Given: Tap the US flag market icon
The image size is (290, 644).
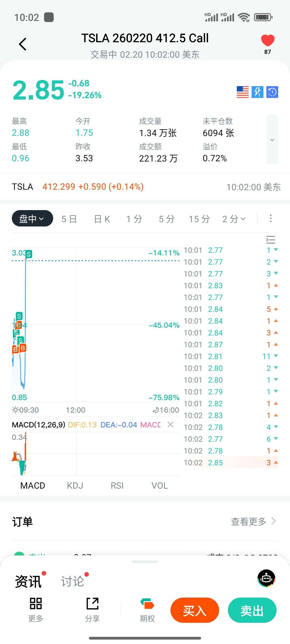Looking at the screenshot, I should (x=242, y=92).
